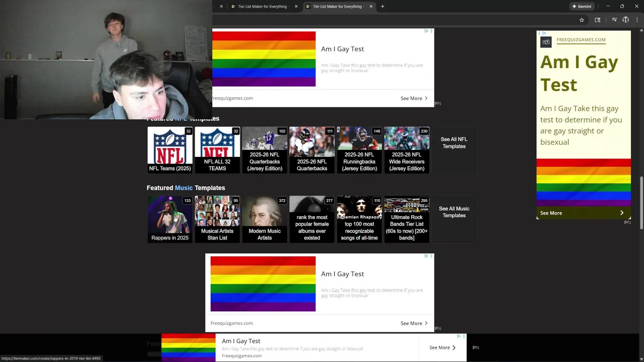Open the profile avatar icon in toolbar
The width and height of the screenshot is (644, 362).
point(626,20)
